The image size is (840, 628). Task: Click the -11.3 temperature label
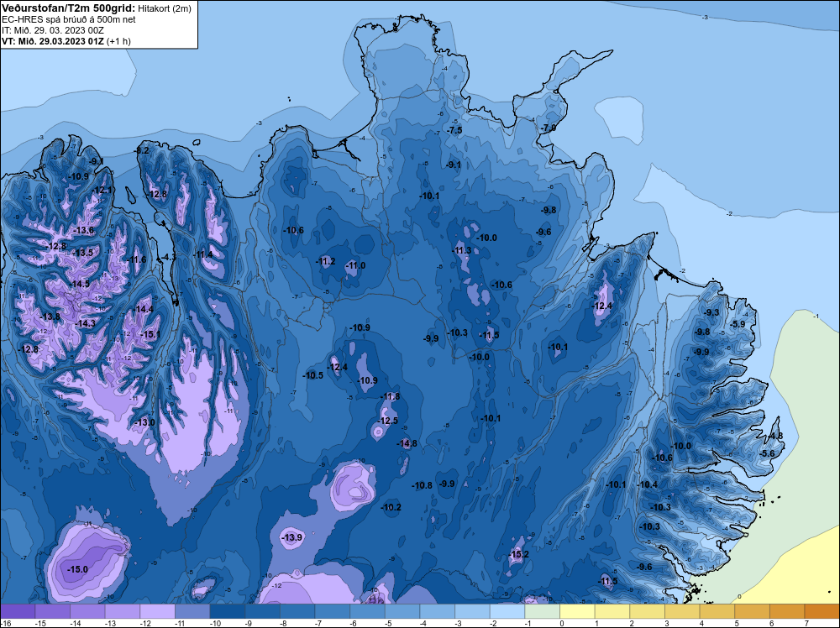461,250
